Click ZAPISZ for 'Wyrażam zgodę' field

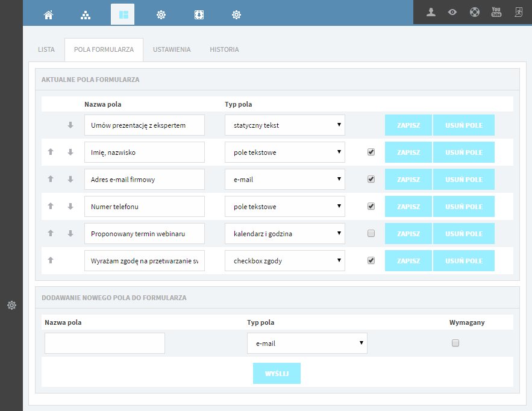pyautogui.click(x=408, y=261)
